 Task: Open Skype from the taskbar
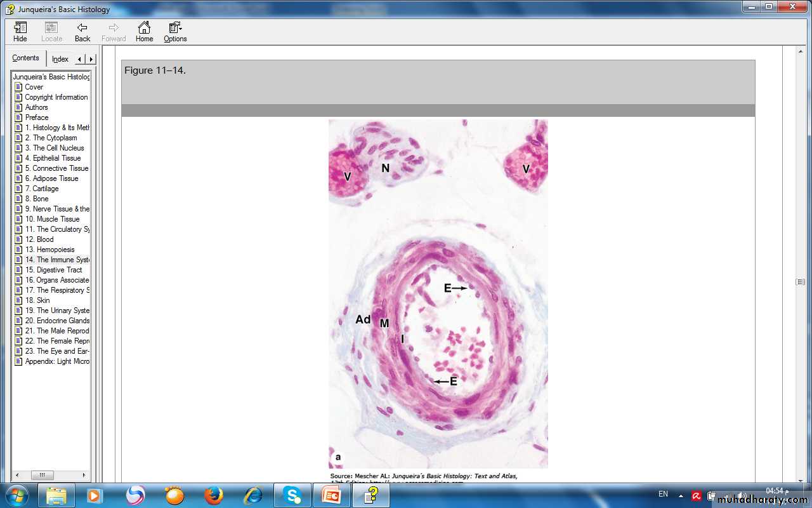[x=292, y=495]
